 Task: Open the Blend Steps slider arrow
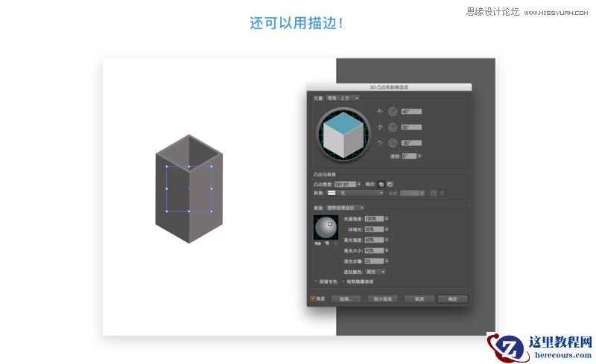[387, 261]
